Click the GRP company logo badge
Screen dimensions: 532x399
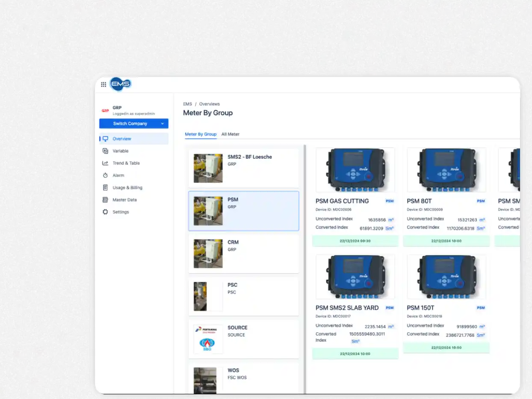point(105,110)
